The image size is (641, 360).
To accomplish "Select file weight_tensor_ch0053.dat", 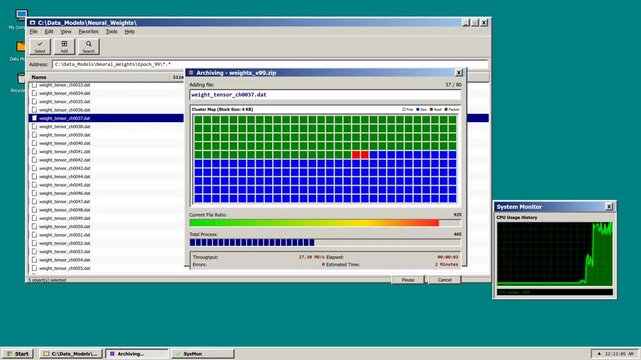I will (65, 252).
